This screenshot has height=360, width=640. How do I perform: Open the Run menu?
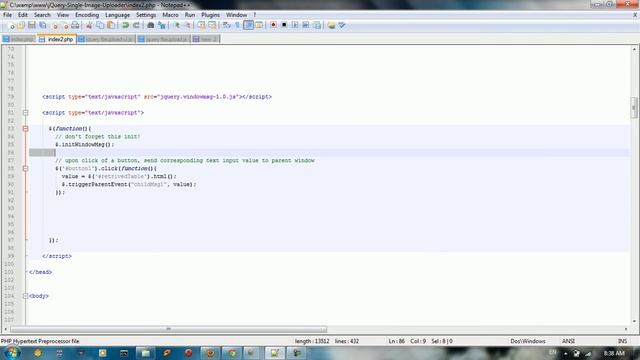tap(190, 15)
